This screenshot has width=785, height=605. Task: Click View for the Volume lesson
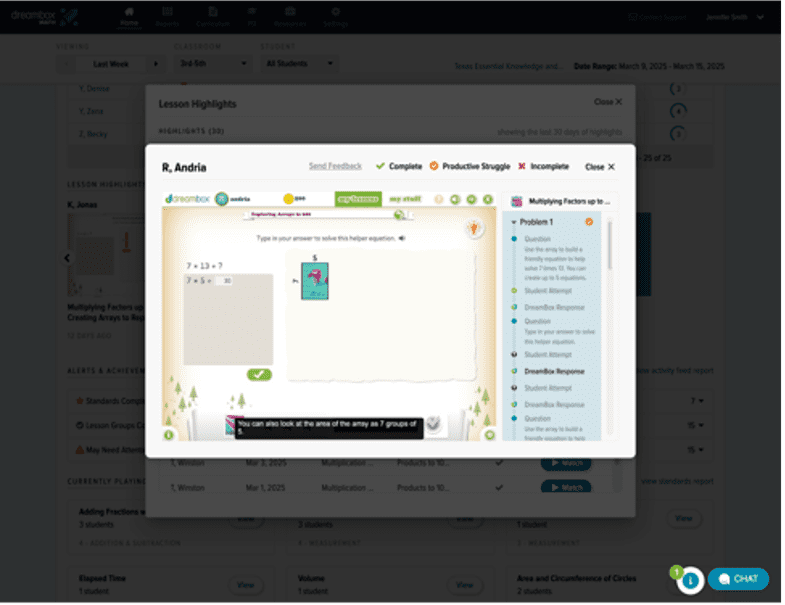pyautogui.click(x=464, y=585)
